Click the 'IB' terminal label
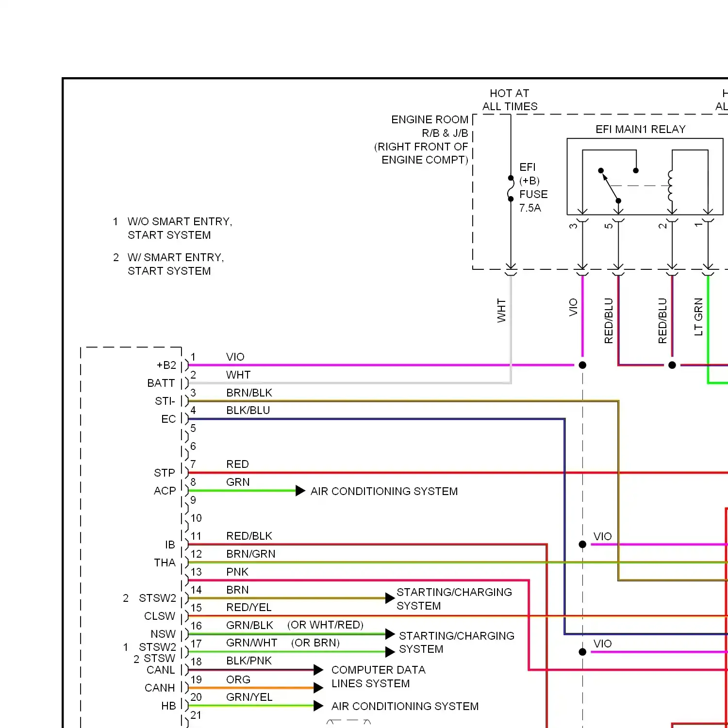Viewport: 728px width, 728px height. pos(170,545)
